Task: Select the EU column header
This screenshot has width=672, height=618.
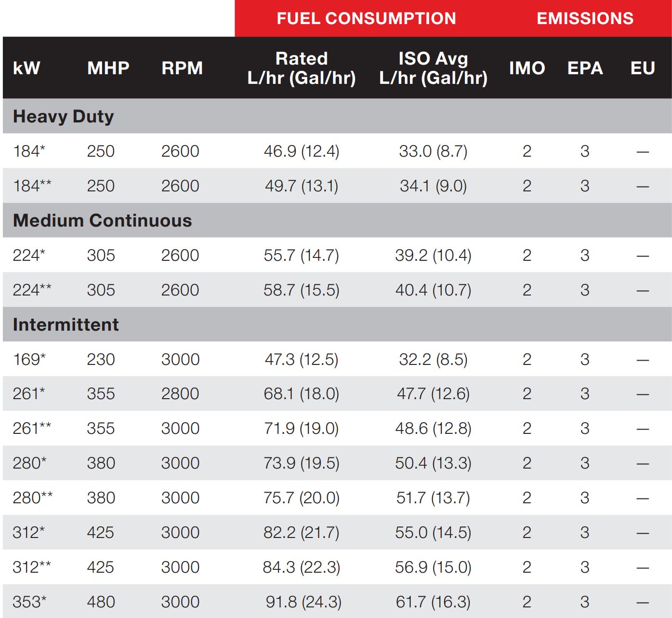Action: [643, 68]
